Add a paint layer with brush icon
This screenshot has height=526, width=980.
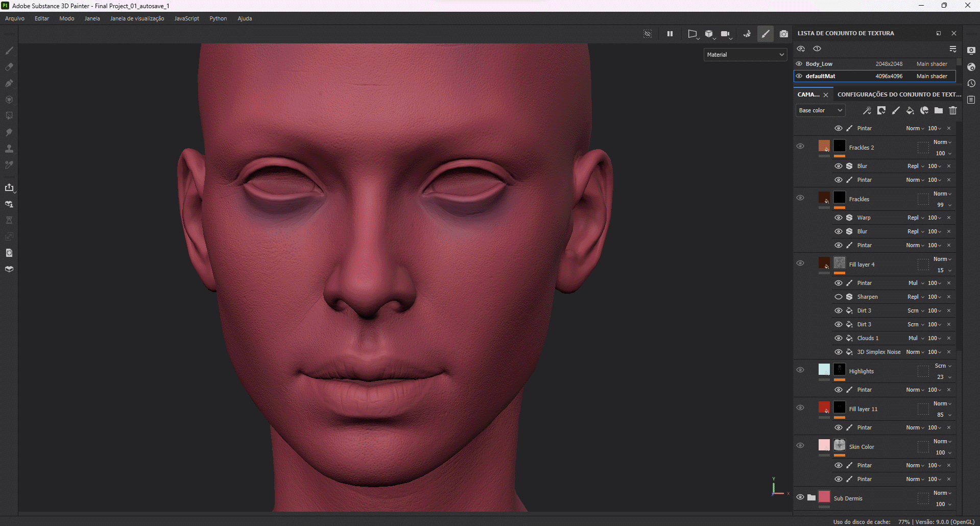coord(896,110)
